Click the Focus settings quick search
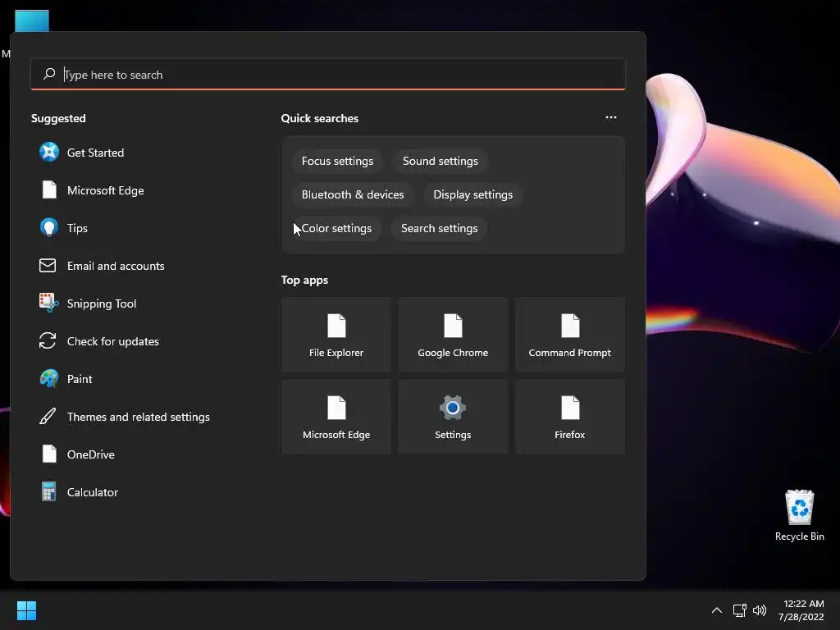Viewport: 840px width, 630px height. (x=337, y=161)
